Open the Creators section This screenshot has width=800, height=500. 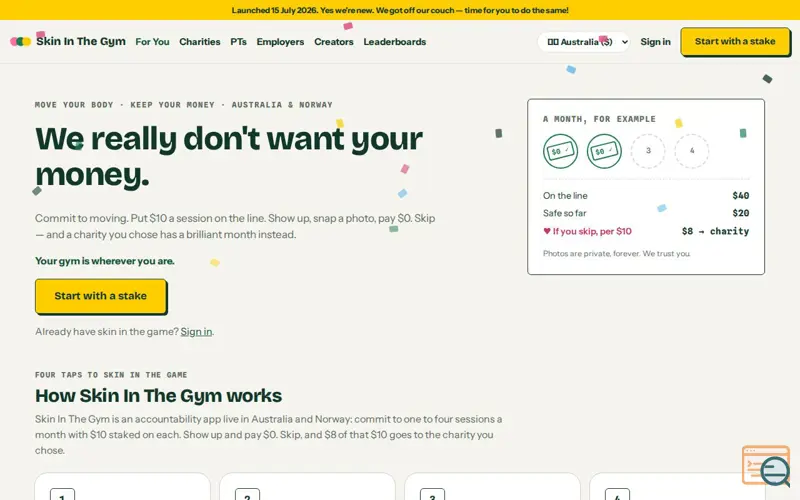coord(334,42)
